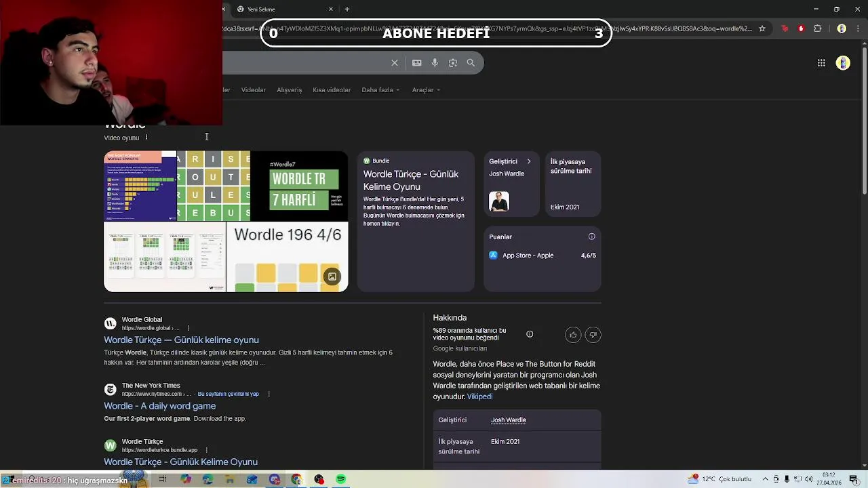Image resolution: width=868 pixels, height=488 pixels.
Task: View more images via image overlay icon
Action: [x=332, y=277]
